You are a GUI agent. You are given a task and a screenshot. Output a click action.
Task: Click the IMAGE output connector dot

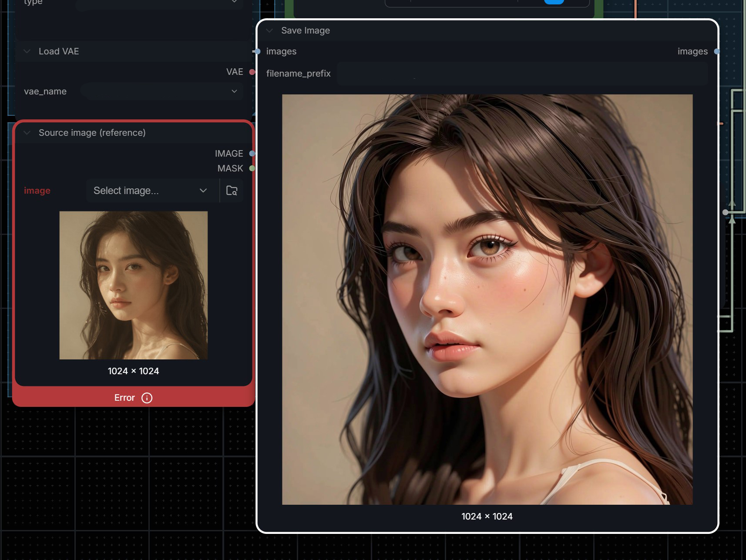coord(252,154)
